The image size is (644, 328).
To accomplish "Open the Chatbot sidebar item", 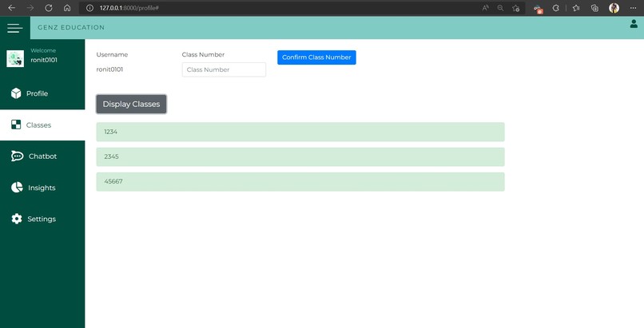I will pyautogui.click(x=42, y=156).
